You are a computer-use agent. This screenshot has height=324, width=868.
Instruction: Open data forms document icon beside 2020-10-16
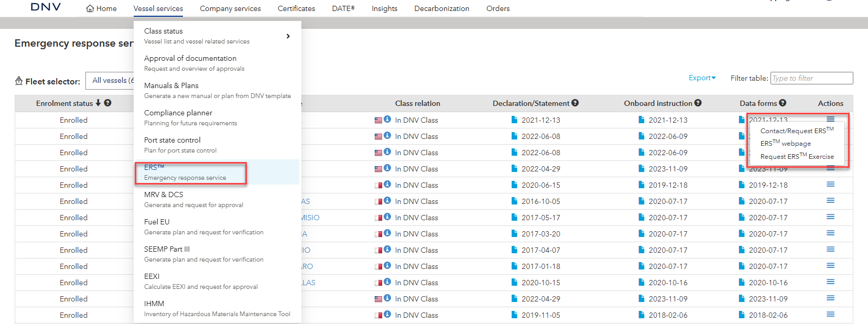click(742, 282)
